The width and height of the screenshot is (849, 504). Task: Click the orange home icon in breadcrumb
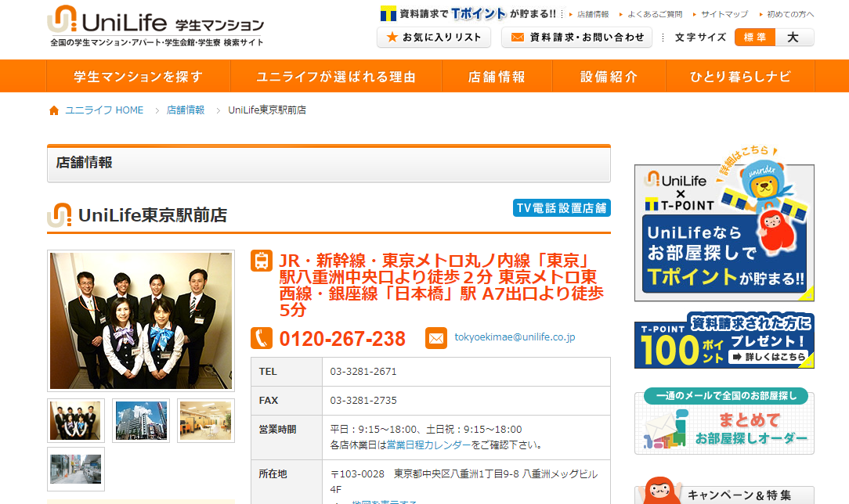point(54,110)
